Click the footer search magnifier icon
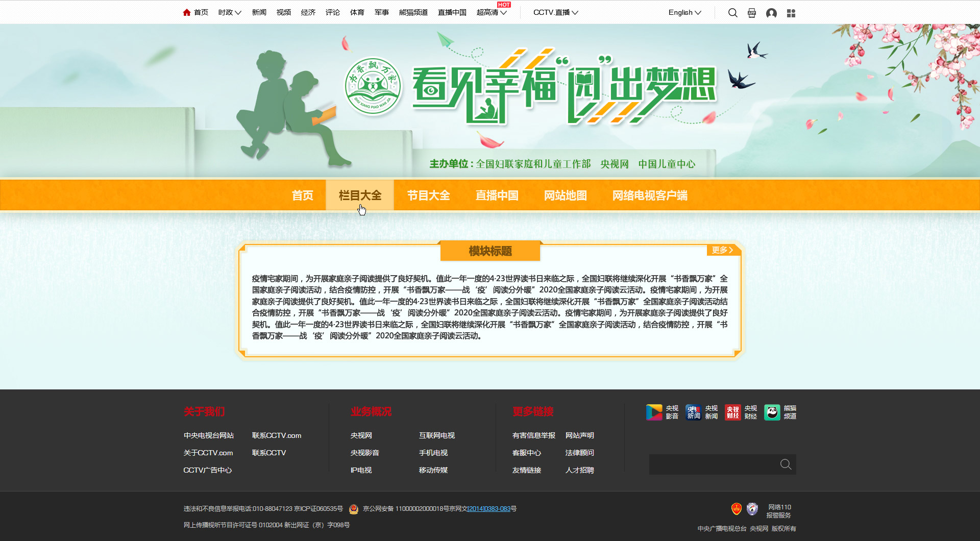980x541 pixels. (x=786, y=464)
